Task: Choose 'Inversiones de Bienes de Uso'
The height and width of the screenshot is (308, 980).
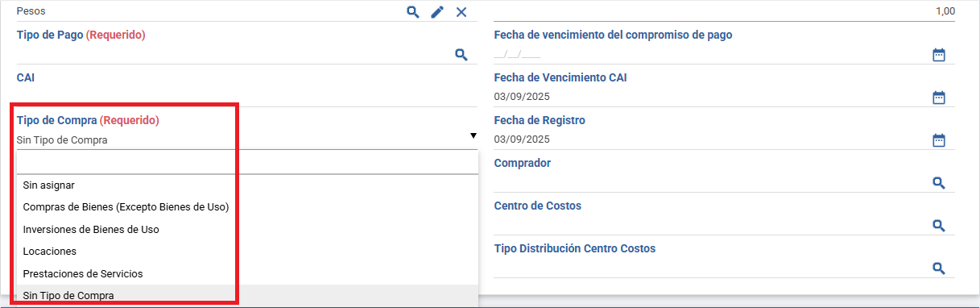Action: (x=247, y=230)
